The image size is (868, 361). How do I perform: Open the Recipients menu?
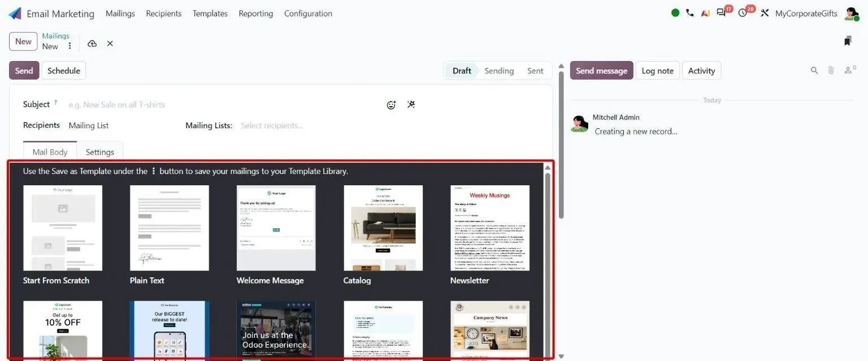click(164, 14)
